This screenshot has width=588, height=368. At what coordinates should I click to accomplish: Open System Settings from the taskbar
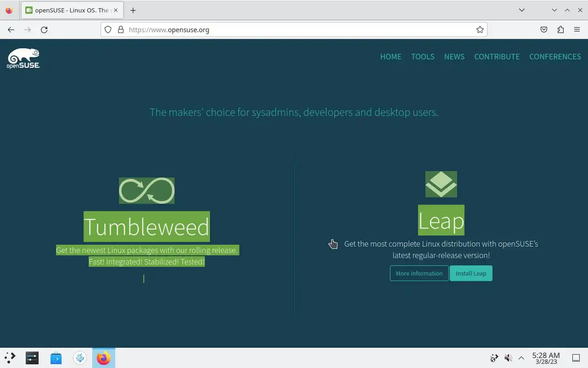pyautogui.click(x=32, y=358)
